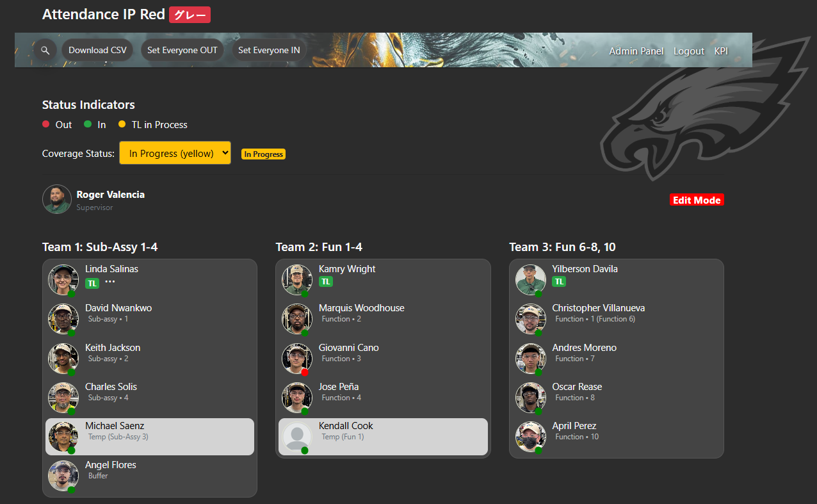817x504 pixels.
Task: Click April Perez's profile photo
Action: 531,436
